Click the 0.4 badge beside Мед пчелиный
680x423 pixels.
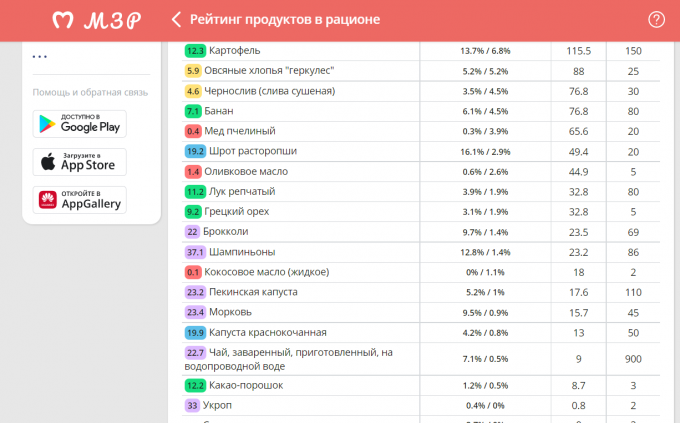[193, 131]
